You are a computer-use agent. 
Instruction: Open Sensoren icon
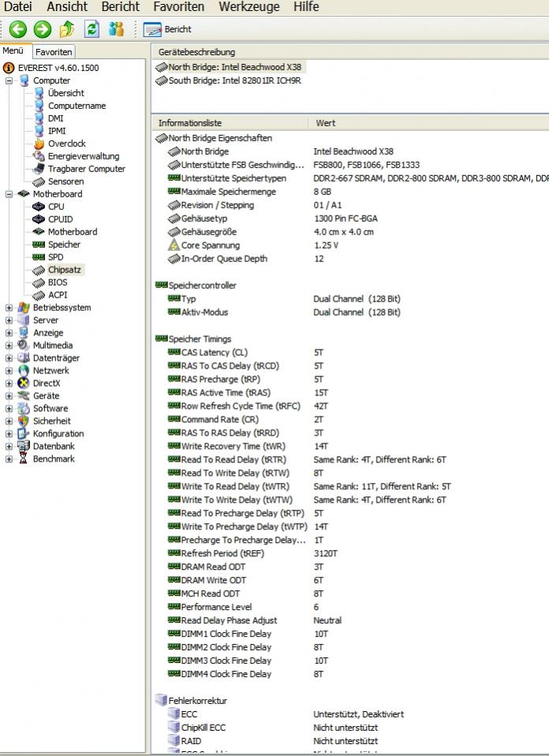tap(39, 182)
